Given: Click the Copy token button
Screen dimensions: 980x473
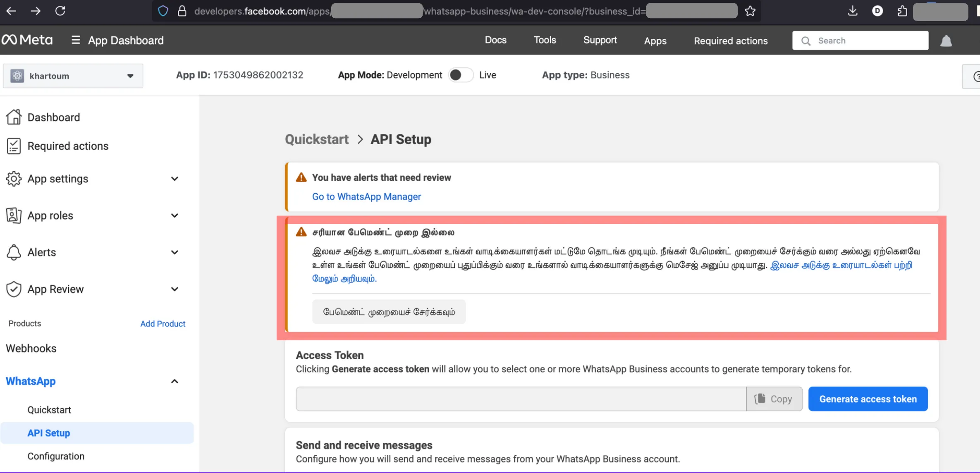Looking at the screenshot, I should [x=774, y=399].
